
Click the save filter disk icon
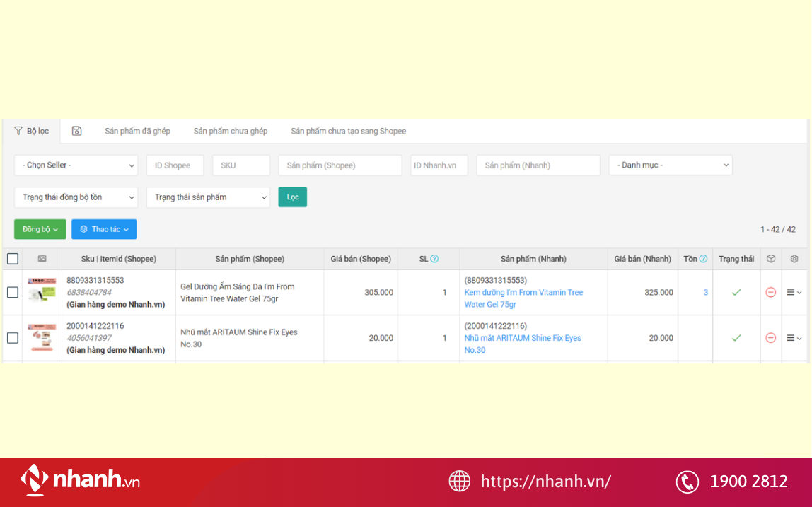[76, 131]
